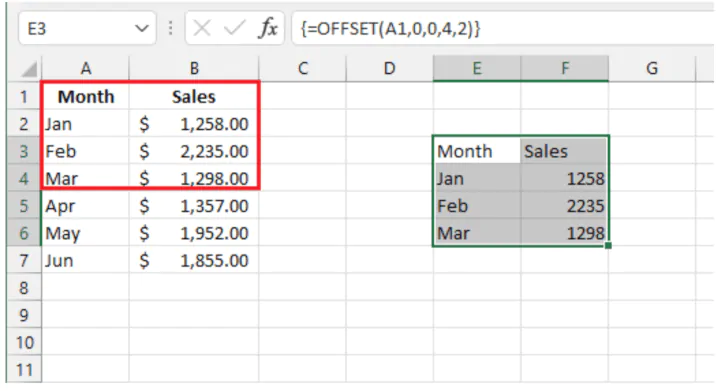The width and height of the screenshot is (720, 391).
Task: Click the enter checkmark icon in formula bar
Action: (x=234, y=29)
